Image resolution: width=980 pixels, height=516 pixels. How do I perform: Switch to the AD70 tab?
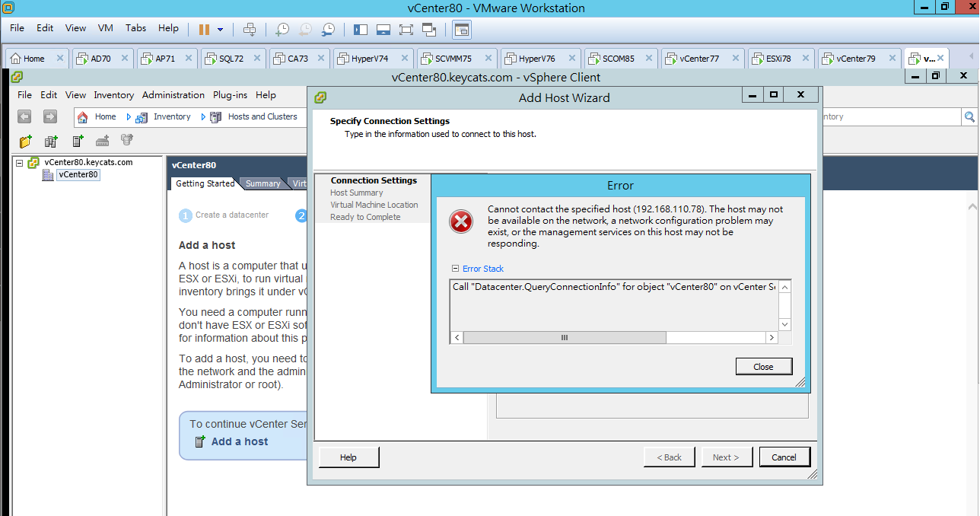(x=100, y=59)
